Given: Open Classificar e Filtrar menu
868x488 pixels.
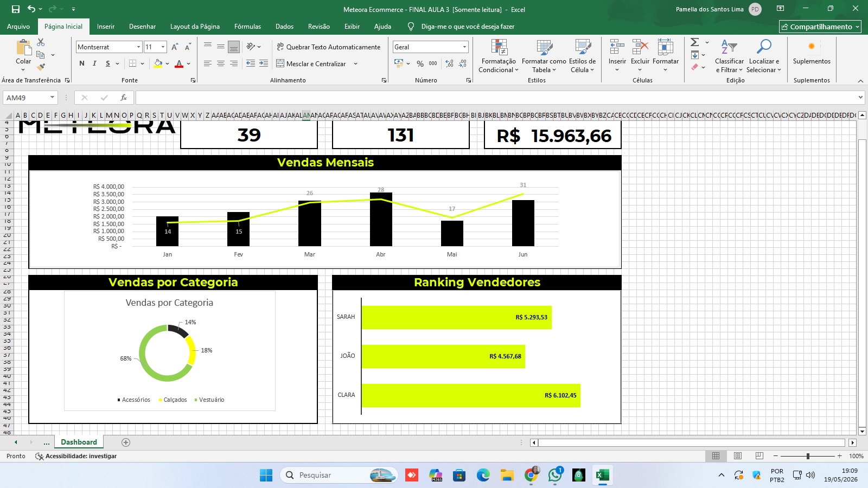Looking at the screenshot, I should point(729,56).
